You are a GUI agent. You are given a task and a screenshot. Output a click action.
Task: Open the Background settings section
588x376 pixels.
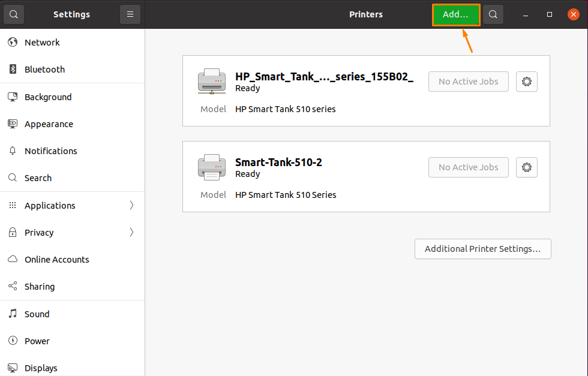coord(49,97)
